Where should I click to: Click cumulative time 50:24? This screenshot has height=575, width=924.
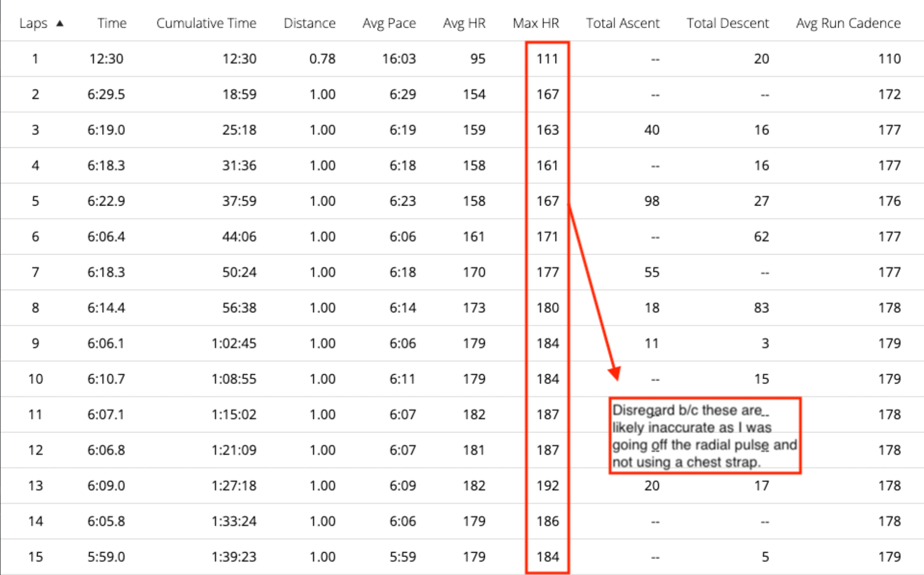pyautogui.click(x=239, y=272)
